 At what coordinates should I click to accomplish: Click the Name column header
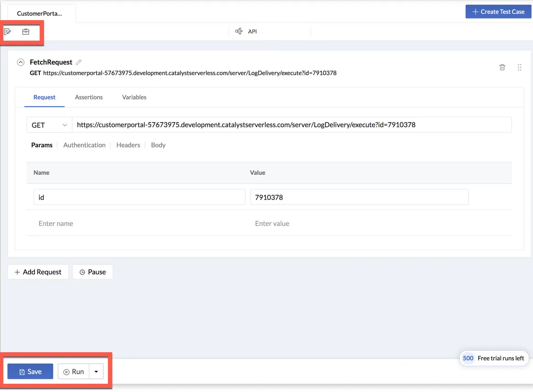tap(42, 172)
